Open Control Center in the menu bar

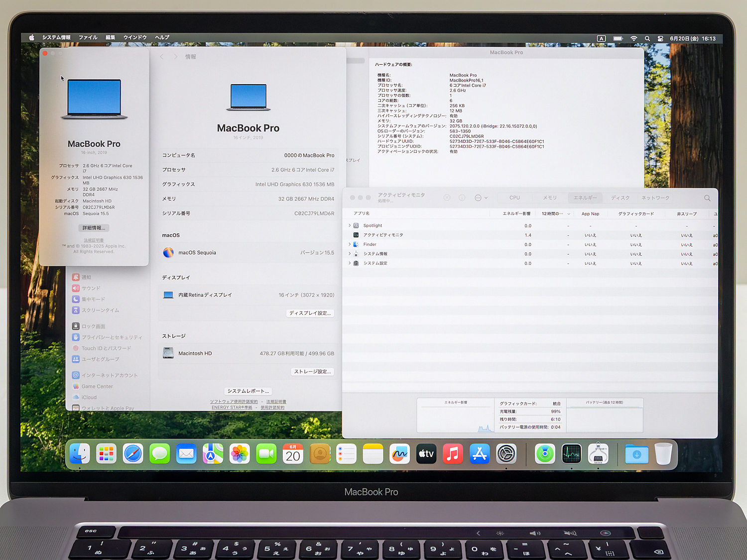click(x=660, y=38)
